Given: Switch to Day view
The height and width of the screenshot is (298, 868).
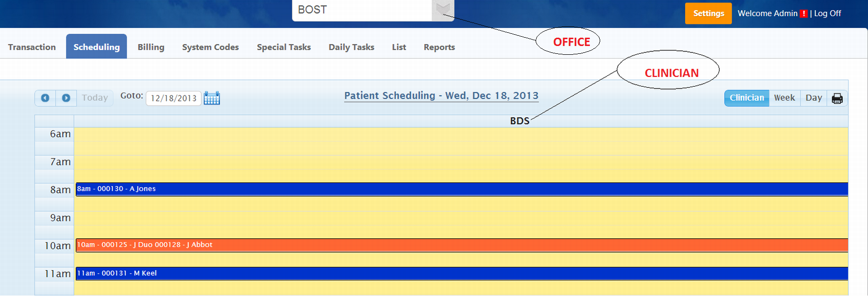Looking at the screenshot, I should (814, 98).
